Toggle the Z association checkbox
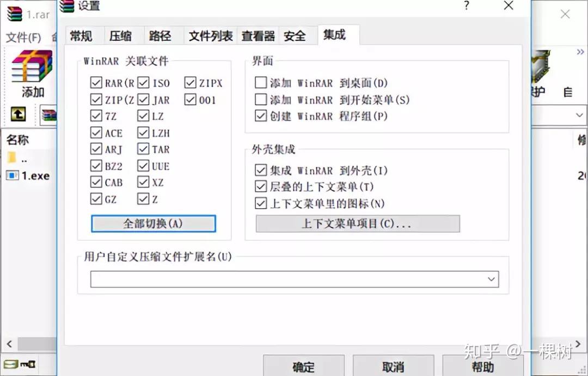This screenshot has height=376, width=588. coord(143,198)
